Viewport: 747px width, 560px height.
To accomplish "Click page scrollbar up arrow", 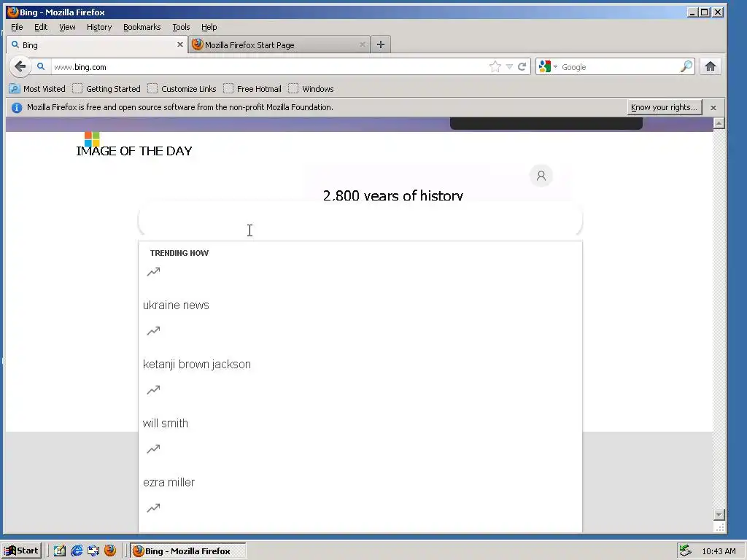I will 719,123.
